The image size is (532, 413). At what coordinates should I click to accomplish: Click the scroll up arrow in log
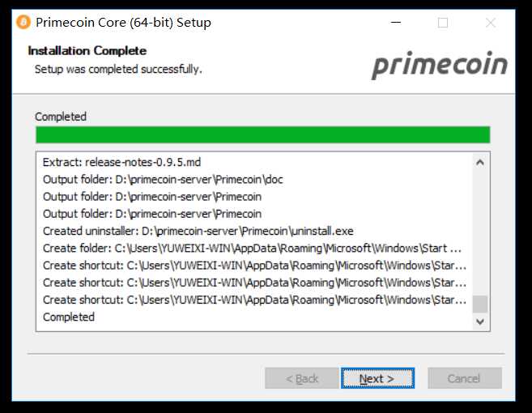(479, 163)
